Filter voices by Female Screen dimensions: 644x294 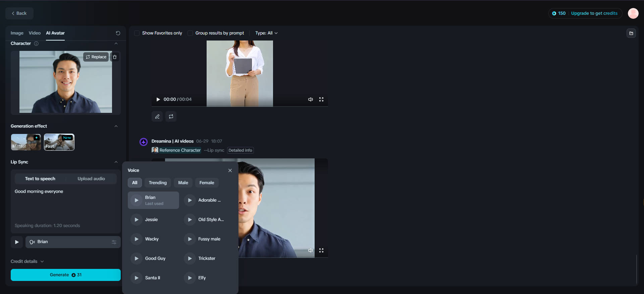[207, 183]
